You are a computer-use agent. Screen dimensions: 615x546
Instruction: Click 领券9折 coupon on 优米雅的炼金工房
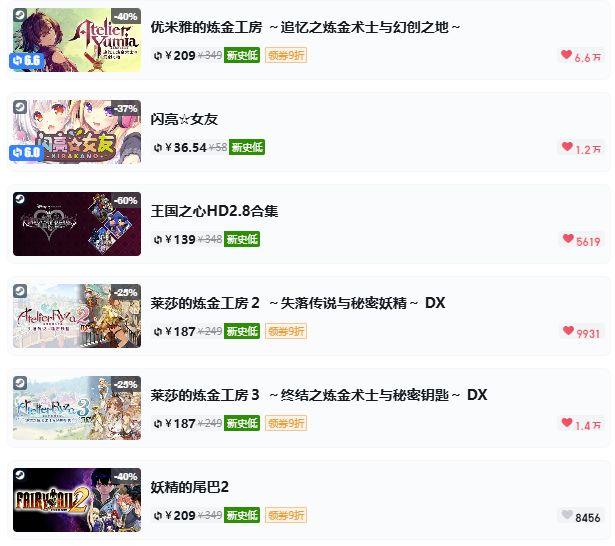pyautogui.click(x=286, y=55)
